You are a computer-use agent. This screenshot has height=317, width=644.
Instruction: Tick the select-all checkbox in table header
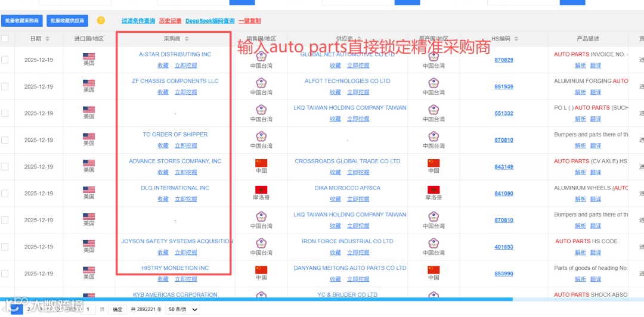(x=5, y=39)
